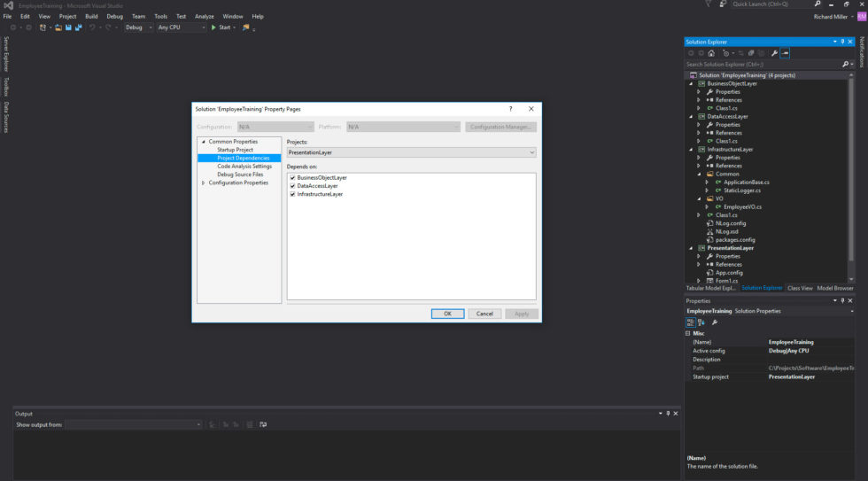Screen dimensions: 868x481
Task: Click the Quick Launch search field
Action: 771,4
